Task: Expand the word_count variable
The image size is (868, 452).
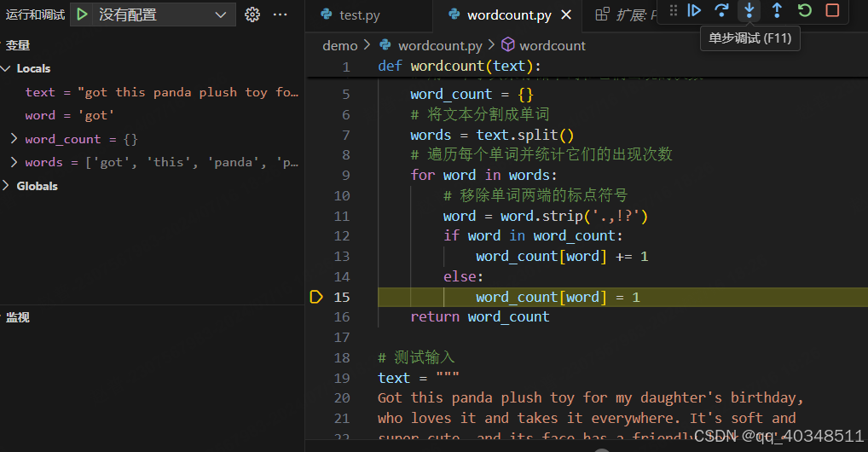Action: tap(14, 138)
